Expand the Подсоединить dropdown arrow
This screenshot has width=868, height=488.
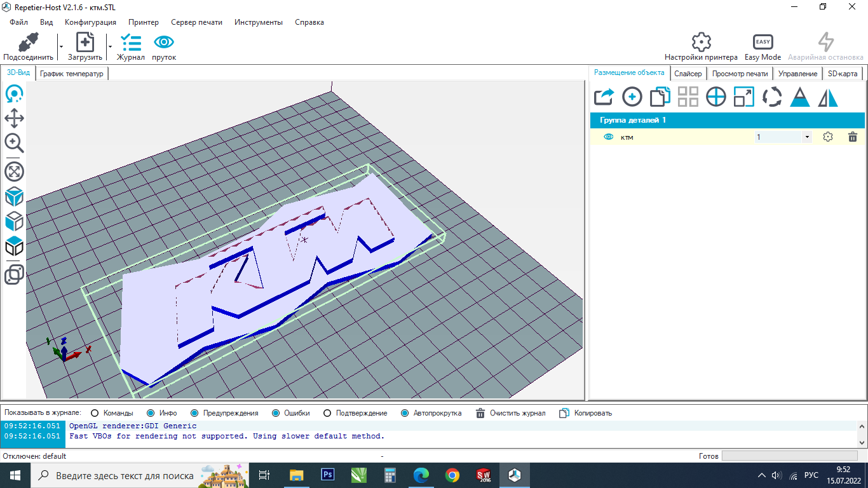click(x=61, y=46)
